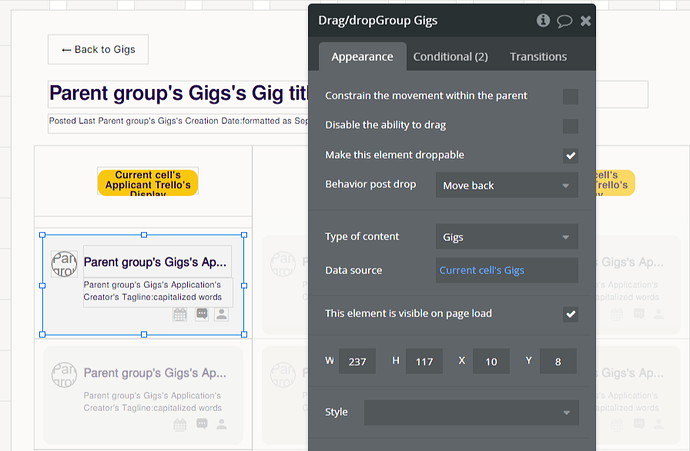Image resolution: width=690 pixels, height=451 pixels.
Task: Uncheck Make this element droppable
Action: tap(570, 155)
